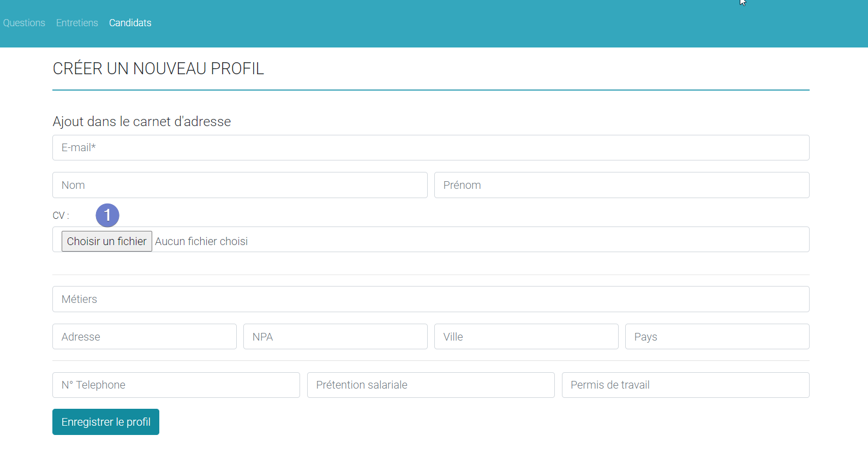Image resolution: width=868 pixels, height=471 pixels.
Task: Click the 'CV :' label
Action: pyautogui.click(x=61, y=216)
